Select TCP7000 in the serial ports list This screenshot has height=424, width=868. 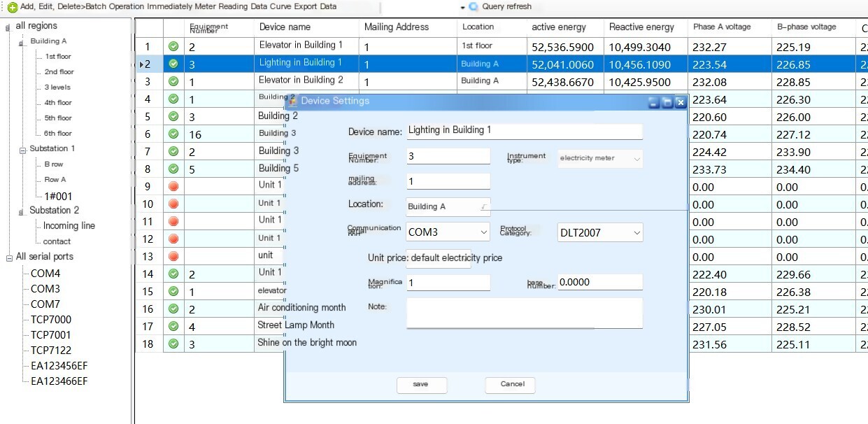coord(51,320)
